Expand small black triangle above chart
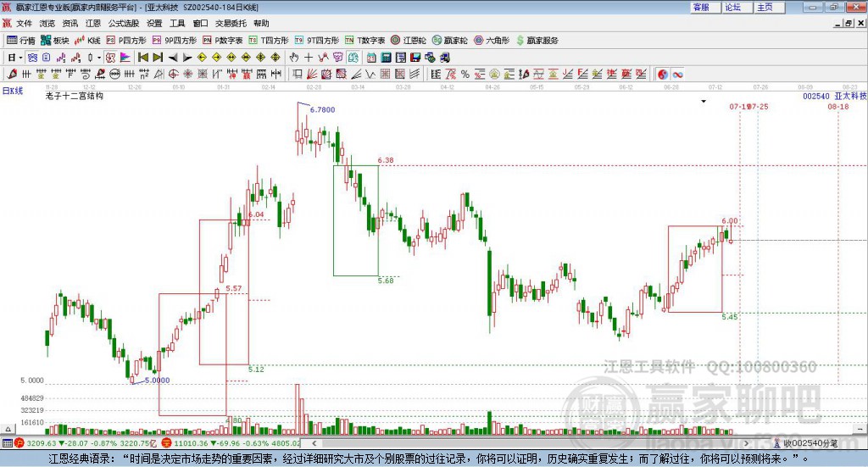Viewport: 868px width, 467px height. tap(703, 101)
